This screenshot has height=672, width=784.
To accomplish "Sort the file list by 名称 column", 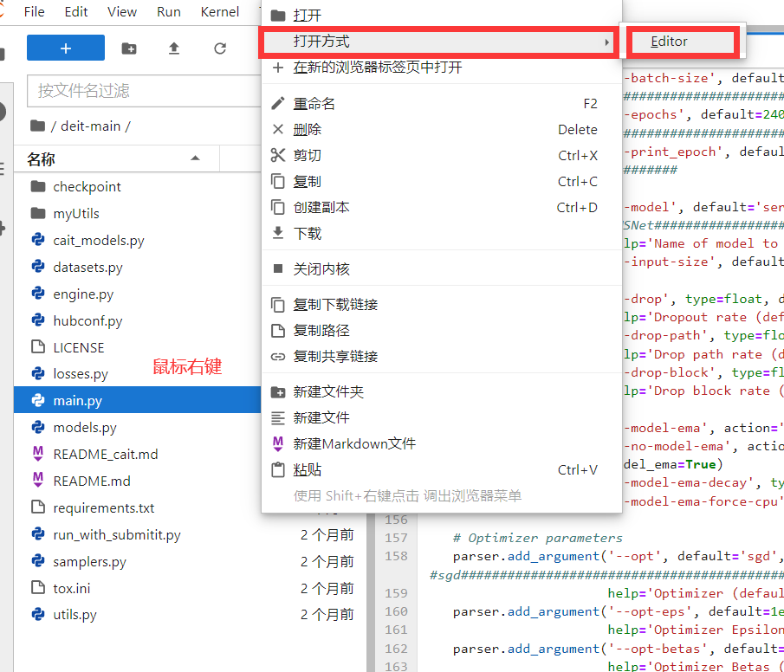I will (x=41, y=159).
